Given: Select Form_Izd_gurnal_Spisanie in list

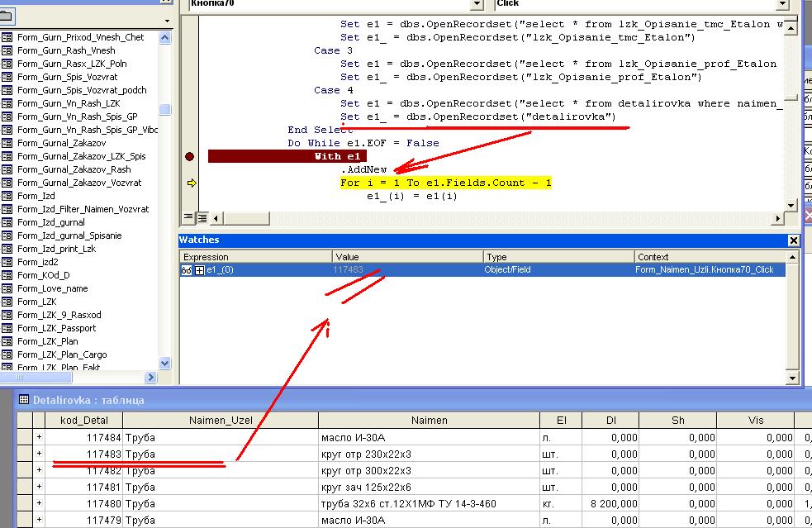Looking at the screenshot, I should coord(69,235).
